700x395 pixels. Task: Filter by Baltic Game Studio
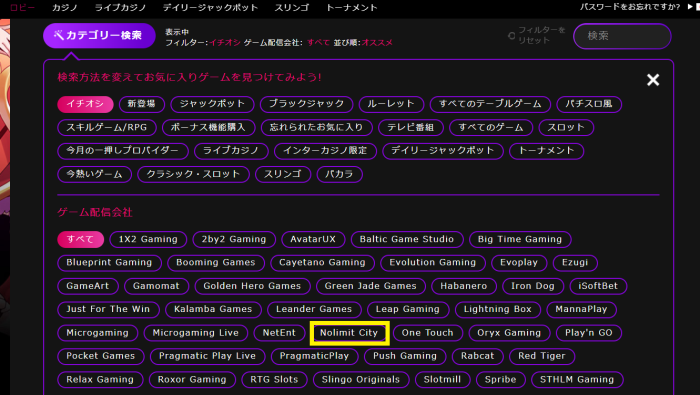(x=407, y=240)
